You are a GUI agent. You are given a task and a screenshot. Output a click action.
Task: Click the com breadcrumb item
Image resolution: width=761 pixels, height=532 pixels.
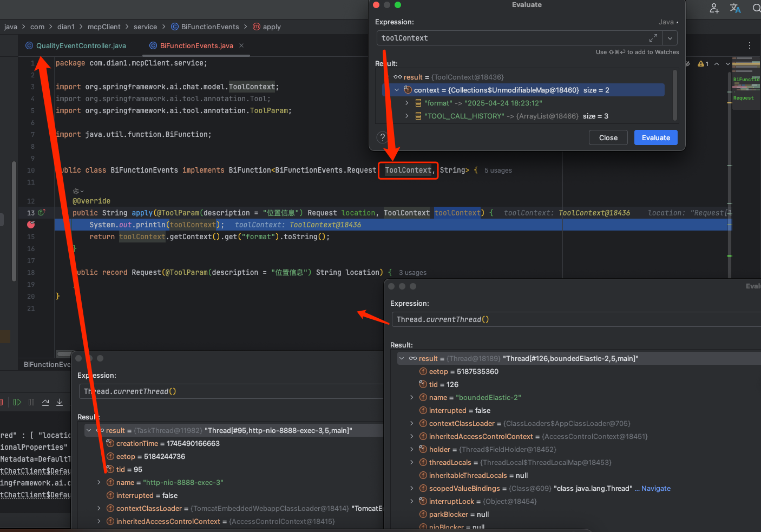37,27
